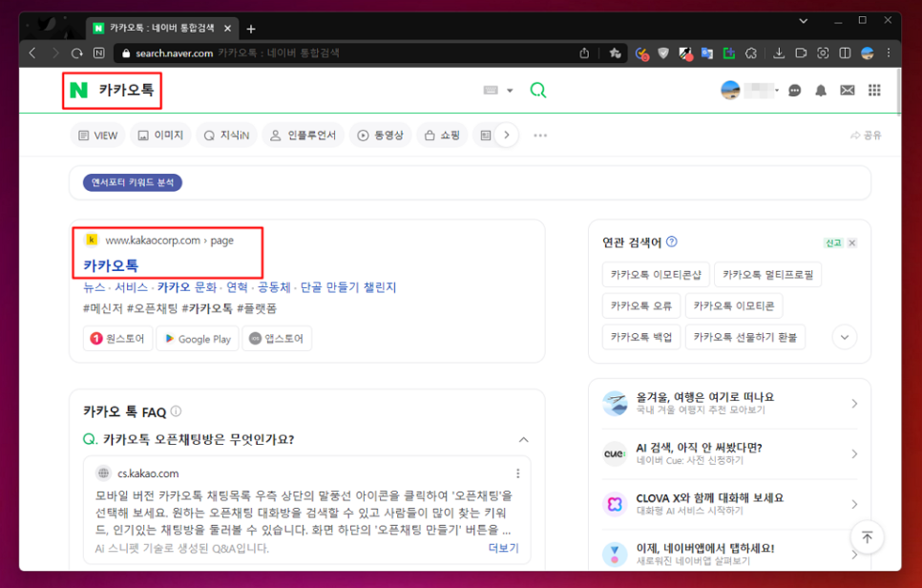Select the 이미지 search tab
The height and width of the screenshot is (588, 922).
pyautogui.click(x=160, y=136)
